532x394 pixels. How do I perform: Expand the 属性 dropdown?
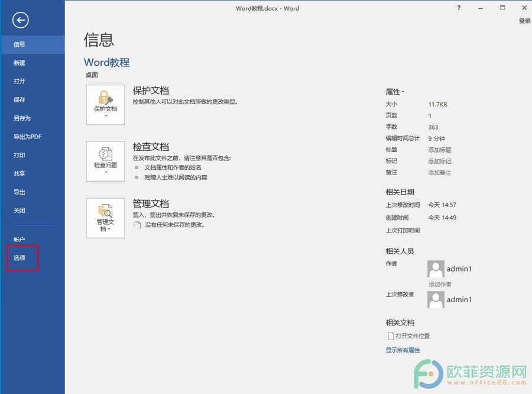(x=395, y=92)
